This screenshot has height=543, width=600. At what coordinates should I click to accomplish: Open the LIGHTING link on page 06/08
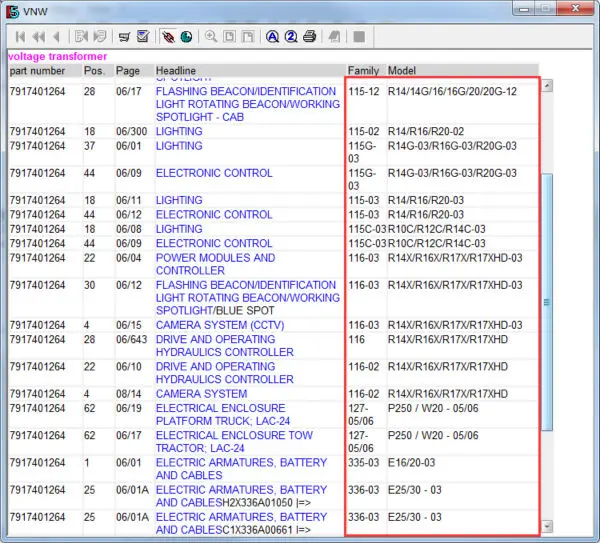(x=179, y=229)
